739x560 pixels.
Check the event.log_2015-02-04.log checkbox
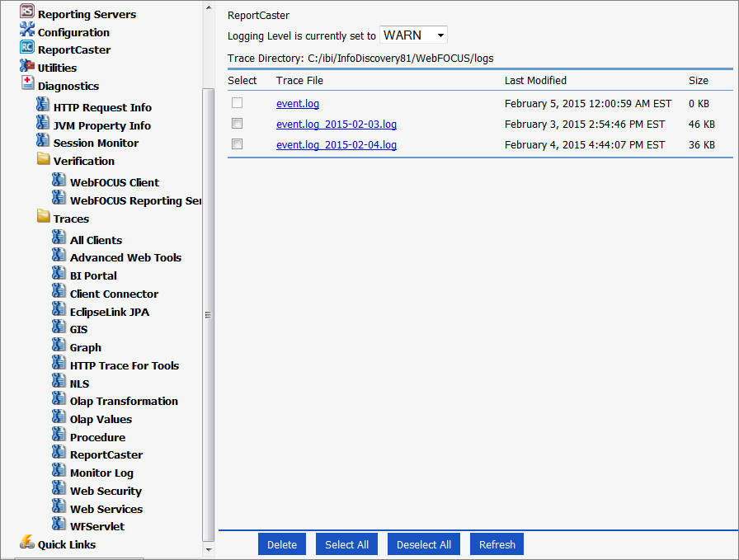237,144
